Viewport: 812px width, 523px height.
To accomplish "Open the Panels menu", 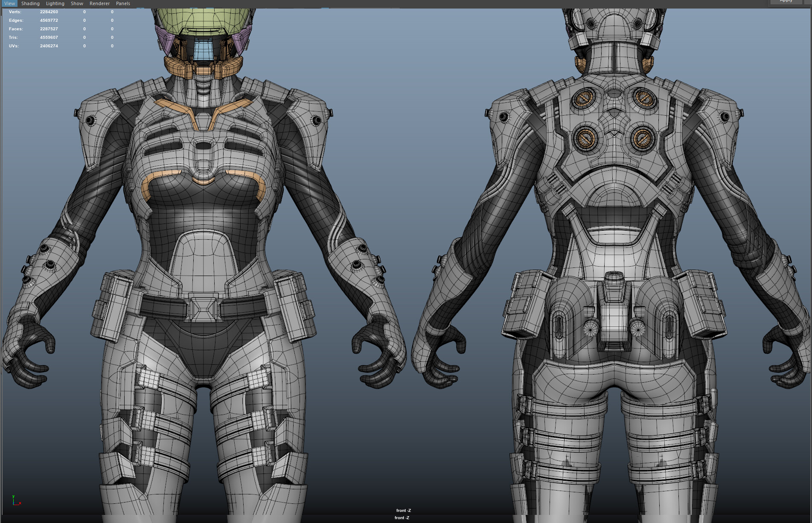I will (x=123, y=3).
